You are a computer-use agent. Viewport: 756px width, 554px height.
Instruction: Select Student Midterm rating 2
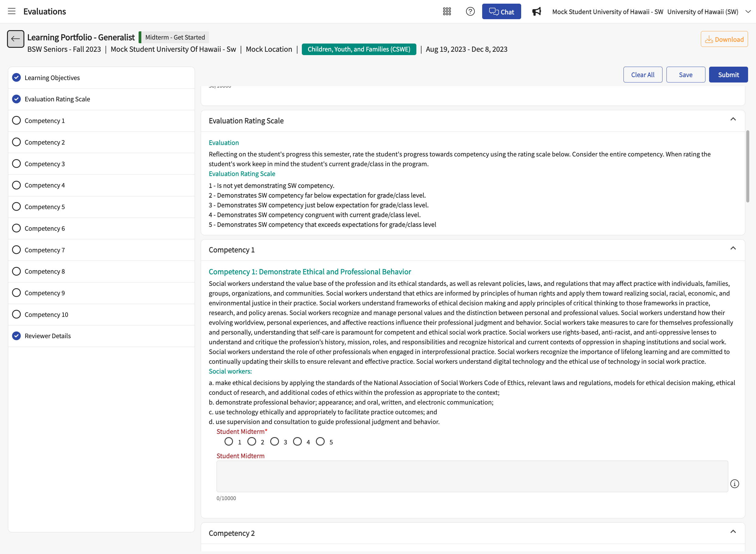click(252, 441)
